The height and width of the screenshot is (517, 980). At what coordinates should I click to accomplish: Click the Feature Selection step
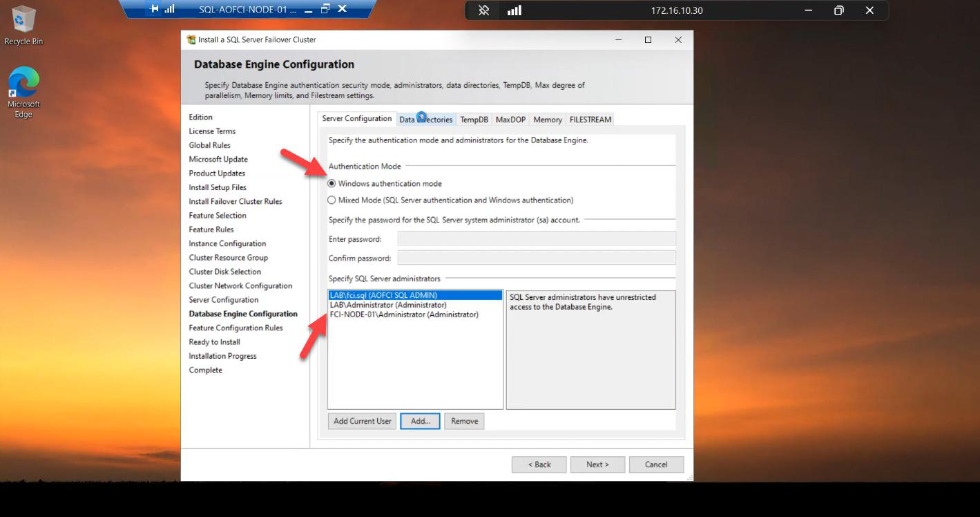point(218,216)
